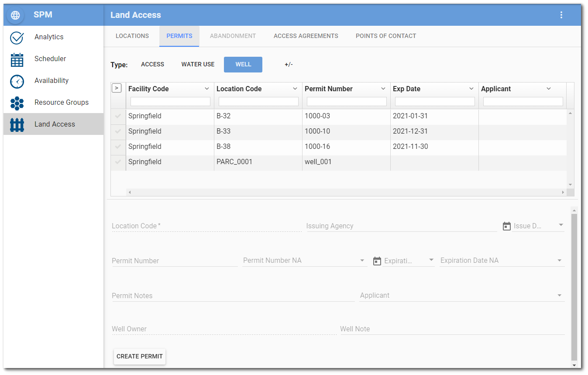Click the Location Code form field
The width and height of the screenshot is (588, 375).
tap(206, 226)
